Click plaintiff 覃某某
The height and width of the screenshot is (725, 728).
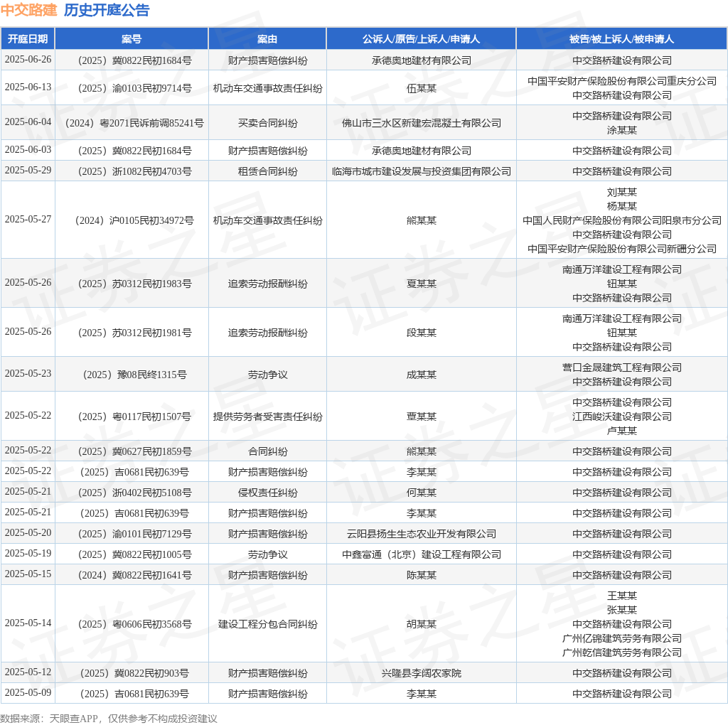421,417
